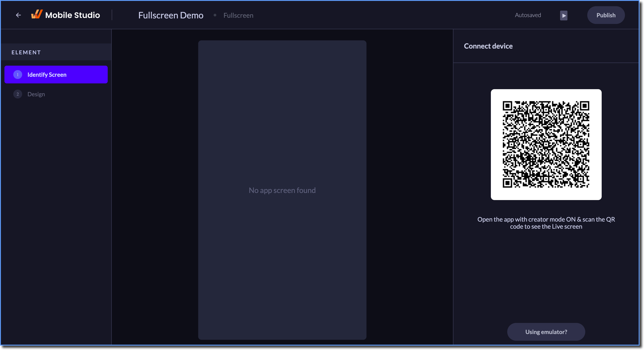
Task: Click the Mobile Studio brand name
Action: (72, 15)
